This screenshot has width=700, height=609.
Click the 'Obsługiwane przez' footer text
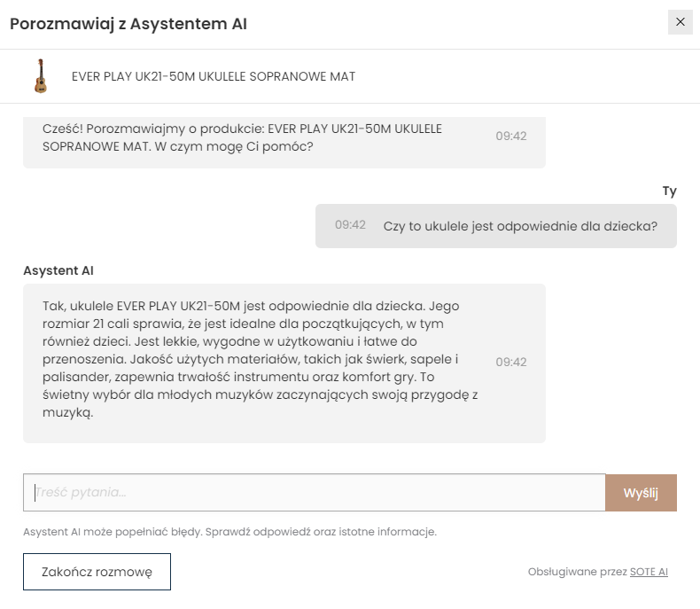tap(578, 572)
